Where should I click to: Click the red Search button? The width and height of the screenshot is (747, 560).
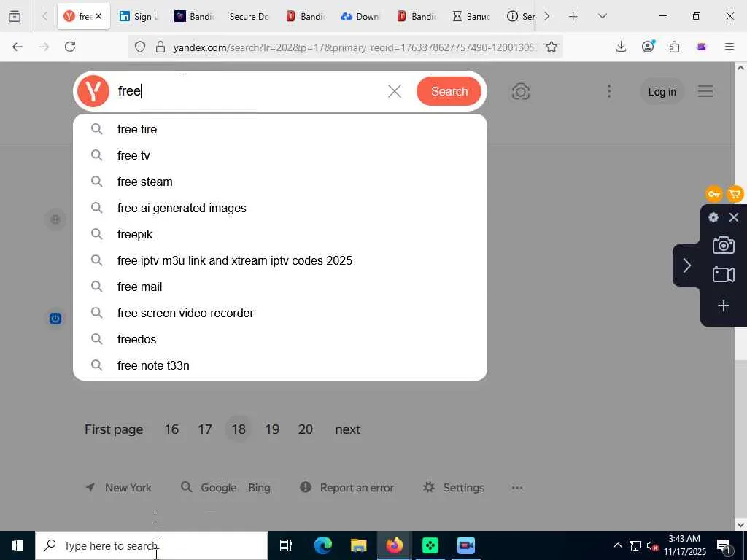point(449,91)
